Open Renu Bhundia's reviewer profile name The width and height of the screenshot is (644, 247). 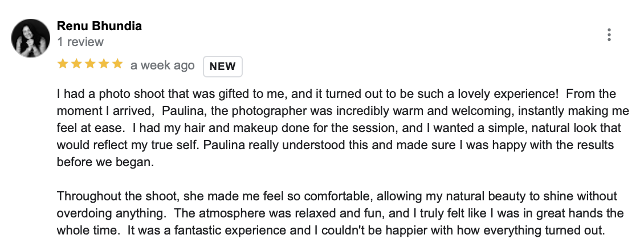coord(99,26)
